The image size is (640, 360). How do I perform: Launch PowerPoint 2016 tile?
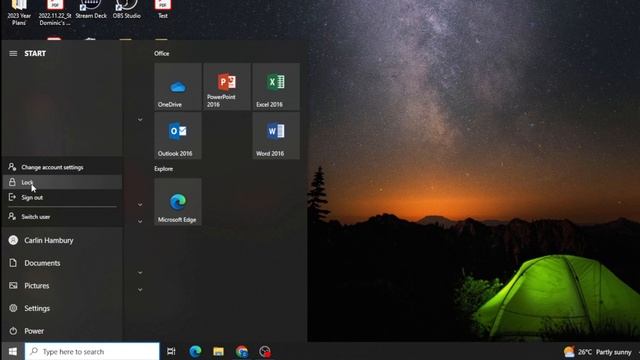coord(227,87)
